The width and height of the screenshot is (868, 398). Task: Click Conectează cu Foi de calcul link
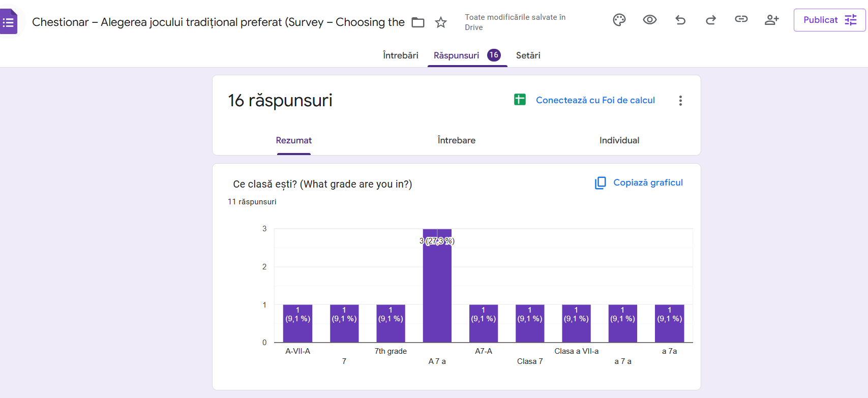[x=595, y=100]
